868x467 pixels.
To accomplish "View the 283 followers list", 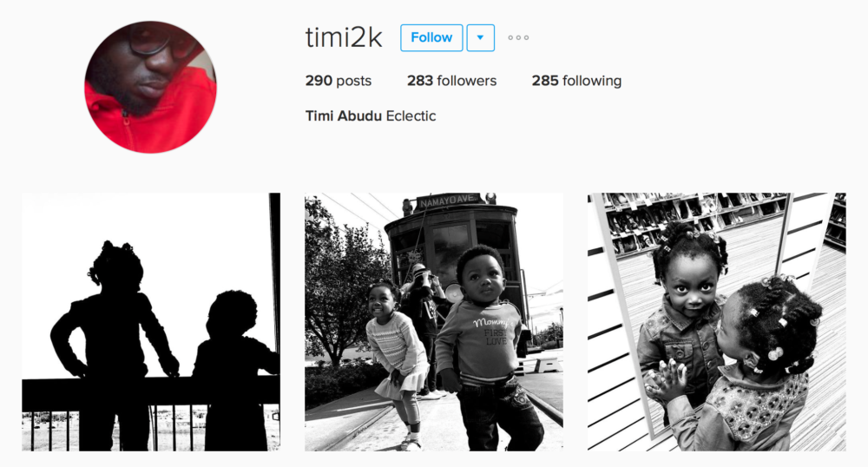I will pyautogui.click(x=451, y=81).
